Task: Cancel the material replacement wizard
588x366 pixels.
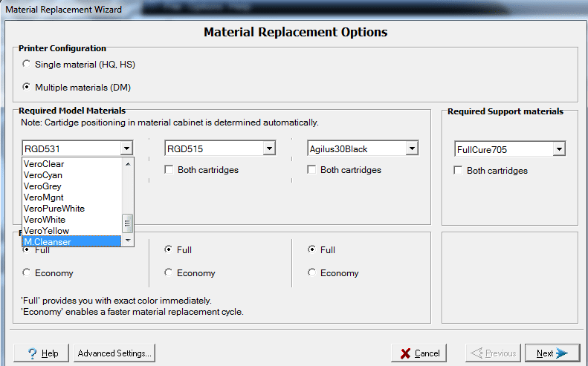Action: (419, 353)
